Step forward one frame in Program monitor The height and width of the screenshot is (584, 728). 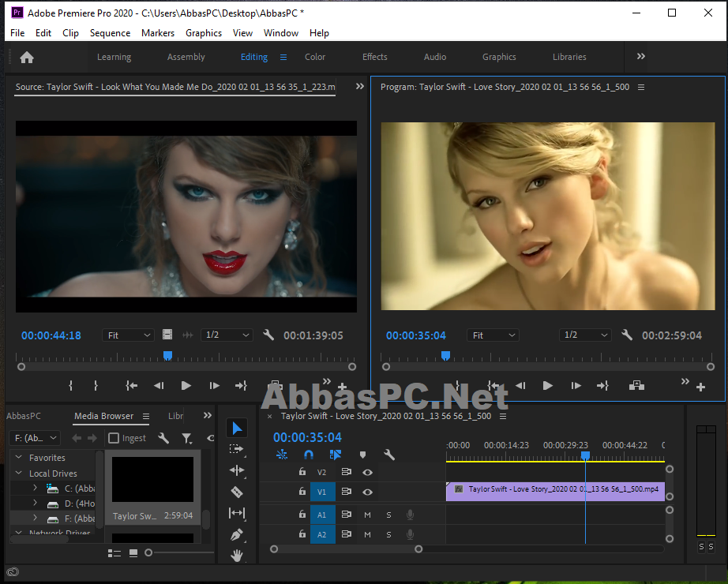click(x=576, y=386)
